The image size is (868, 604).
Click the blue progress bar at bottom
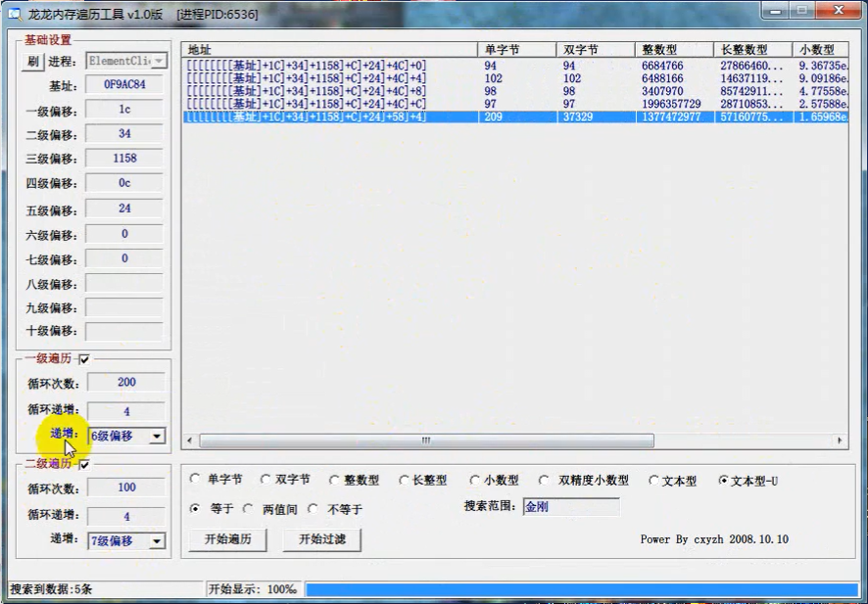581,589
